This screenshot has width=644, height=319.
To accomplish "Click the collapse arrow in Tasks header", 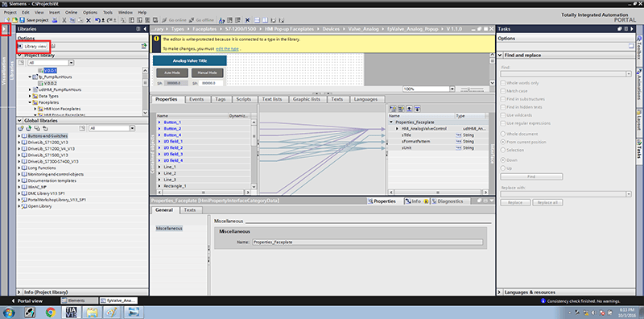I will click(631, 29).
